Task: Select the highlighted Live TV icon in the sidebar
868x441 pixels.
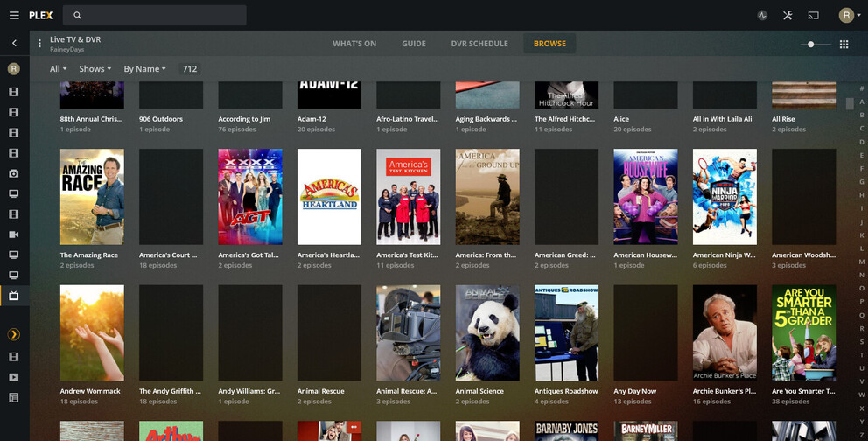Action: pos(14,296)
